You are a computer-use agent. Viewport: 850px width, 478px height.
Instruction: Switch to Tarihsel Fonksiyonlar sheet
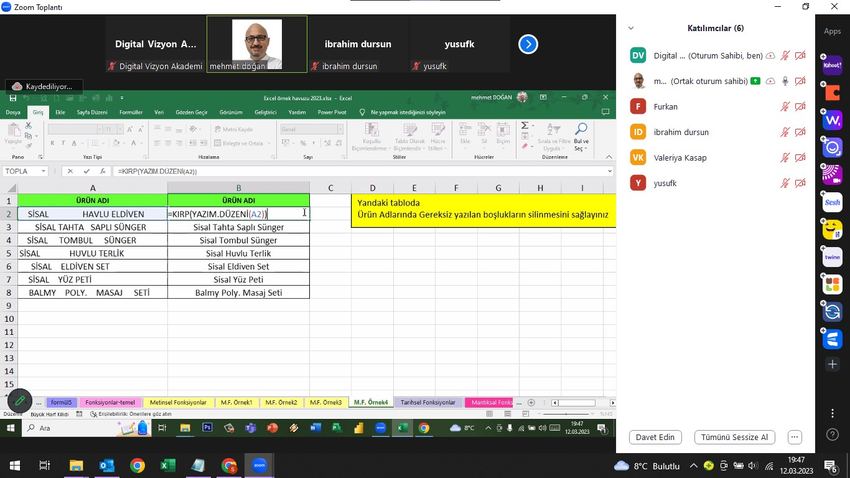[x=428, y=403]
